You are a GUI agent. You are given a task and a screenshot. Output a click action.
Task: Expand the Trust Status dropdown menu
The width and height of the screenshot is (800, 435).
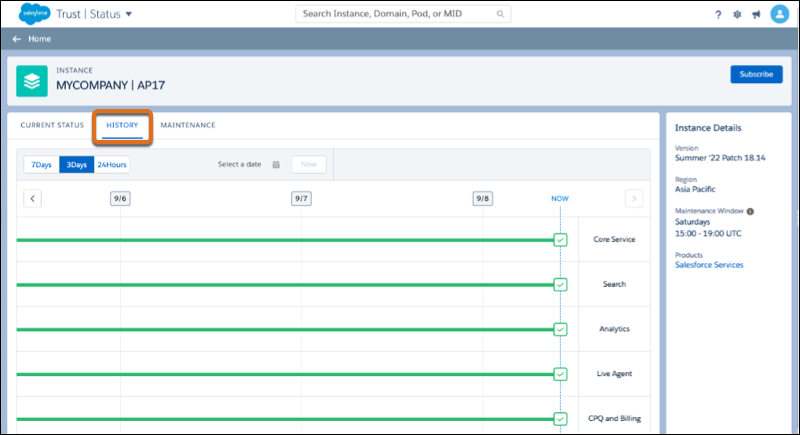(x=128, y=15)
